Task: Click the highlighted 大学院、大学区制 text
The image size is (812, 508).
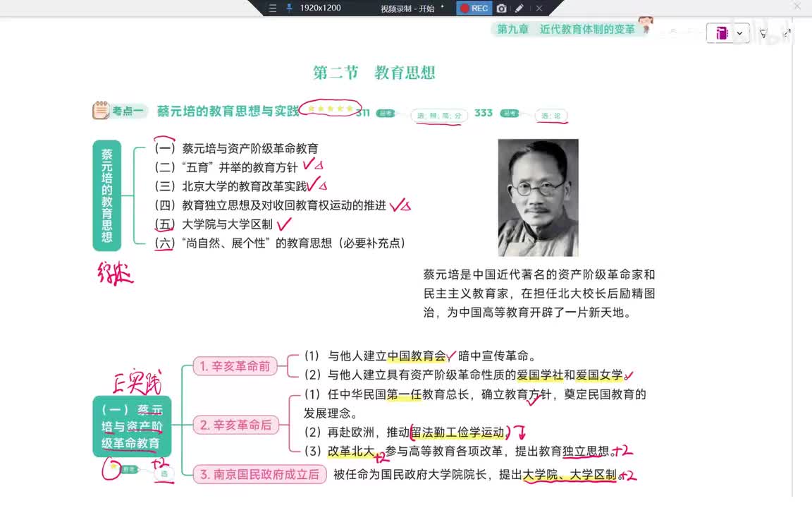Action: tap(570, 474)
